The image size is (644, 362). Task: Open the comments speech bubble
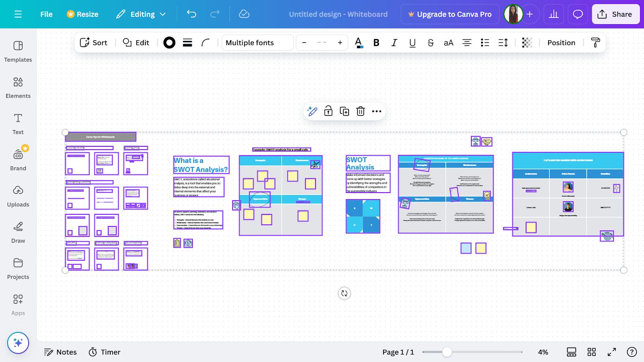tap(578, 14)
